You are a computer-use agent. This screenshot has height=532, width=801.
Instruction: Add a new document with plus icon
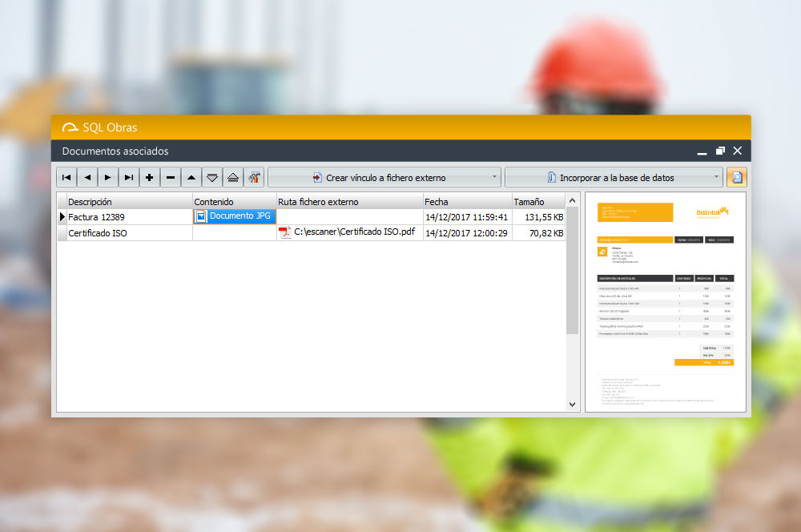(150, 177)
